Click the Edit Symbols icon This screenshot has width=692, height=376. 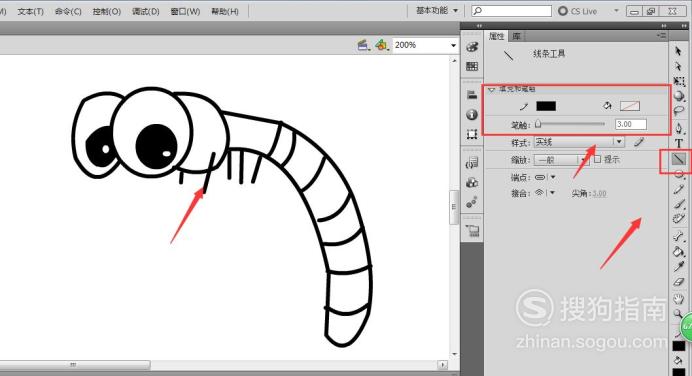pos(382,45)
